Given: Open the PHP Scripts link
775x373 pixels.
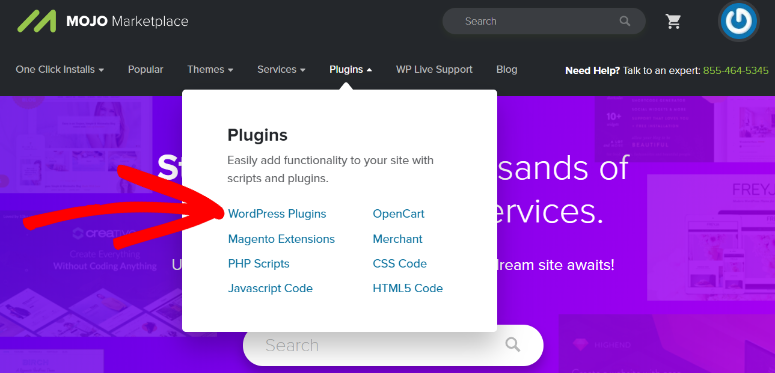Looking at the screenshot, I should point(258,264).
